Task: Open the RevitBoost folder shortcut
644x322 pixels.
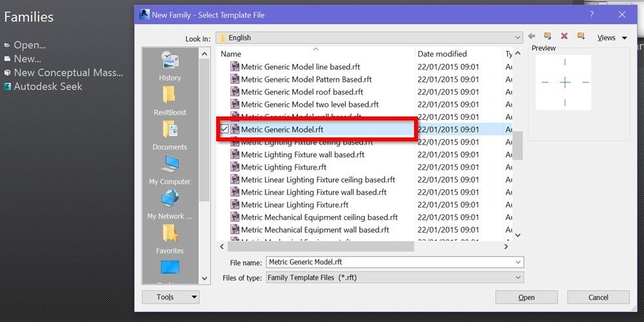Action: 170,101
